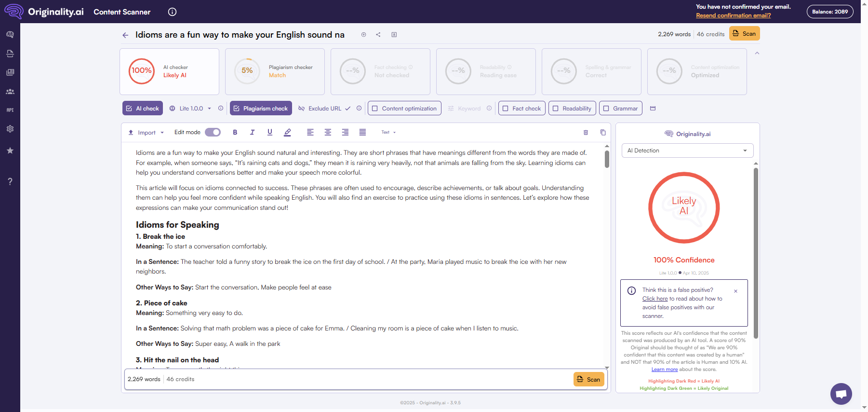Share the scan using the share icon

pyautogui.click(x=378, y=35)
